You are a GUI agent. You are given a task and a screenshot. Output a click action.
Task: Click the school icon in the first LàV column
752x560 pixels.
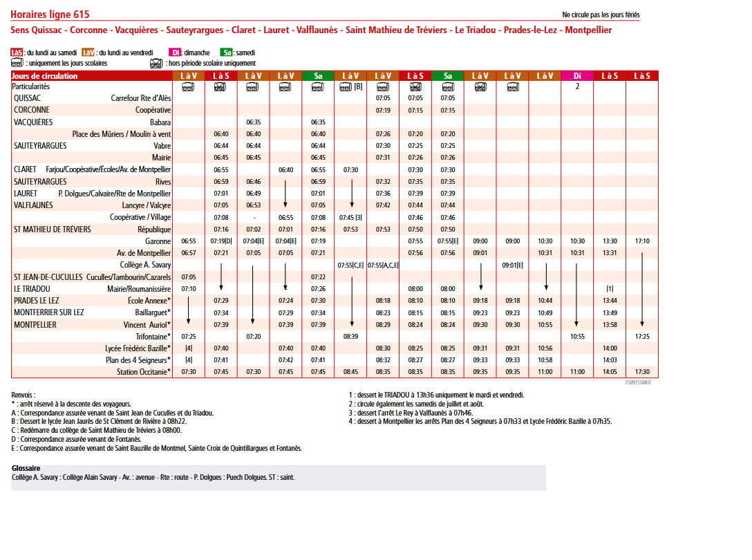pyautogui.click(x=188, y=87)
